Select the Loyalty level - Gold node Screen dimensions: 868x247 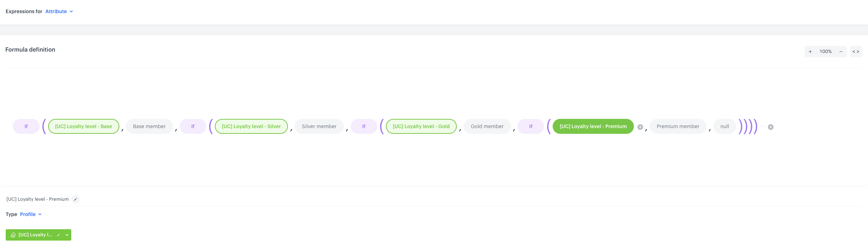pos(421,126)
